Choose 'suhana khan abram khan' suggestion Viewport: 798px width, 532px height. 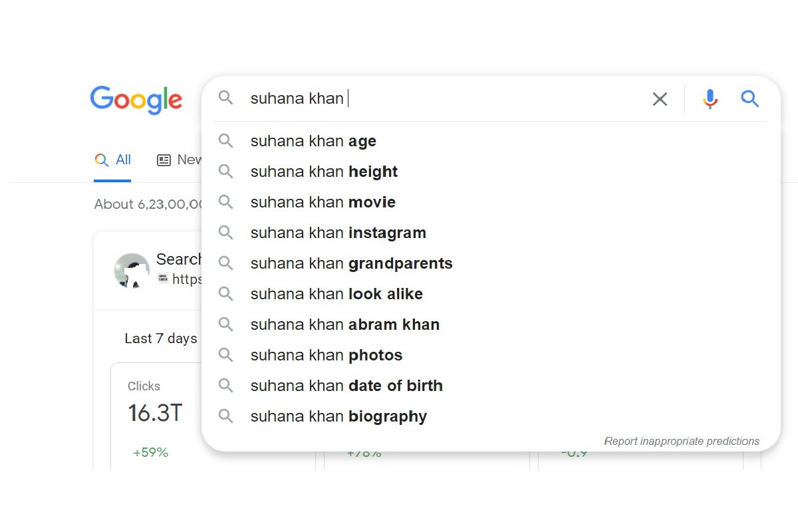(x=344, y=325)
